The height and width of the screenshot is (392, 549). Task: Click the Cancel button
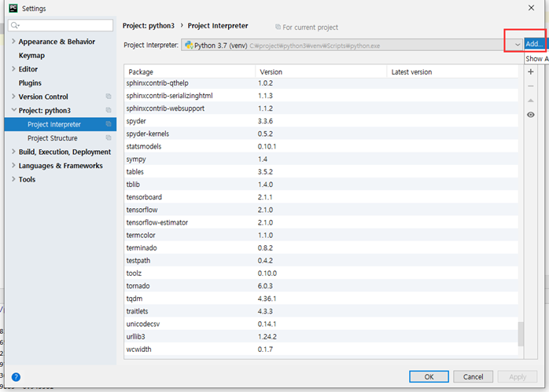point(473,376)
